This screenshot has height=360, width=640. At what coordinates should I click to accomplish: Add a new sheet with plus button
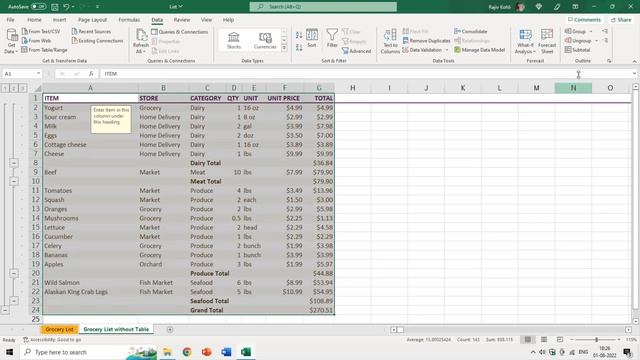point(170,329)
